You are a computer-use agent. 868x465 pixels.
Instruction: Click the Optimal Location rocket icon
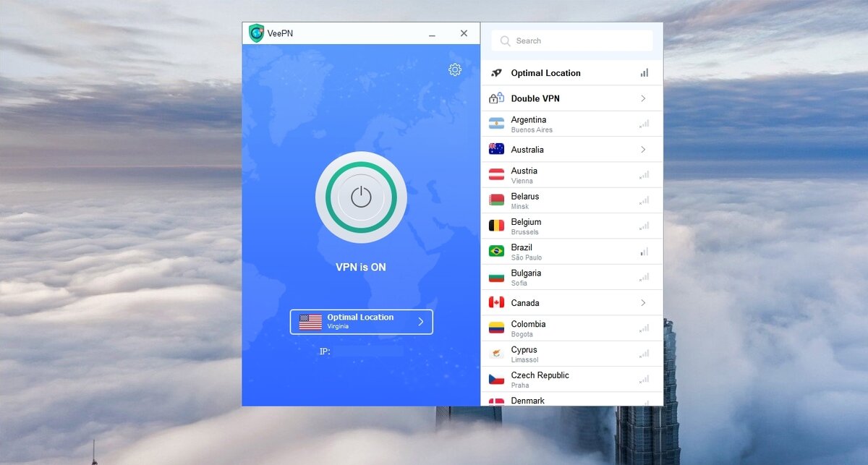tap(496, 73)
